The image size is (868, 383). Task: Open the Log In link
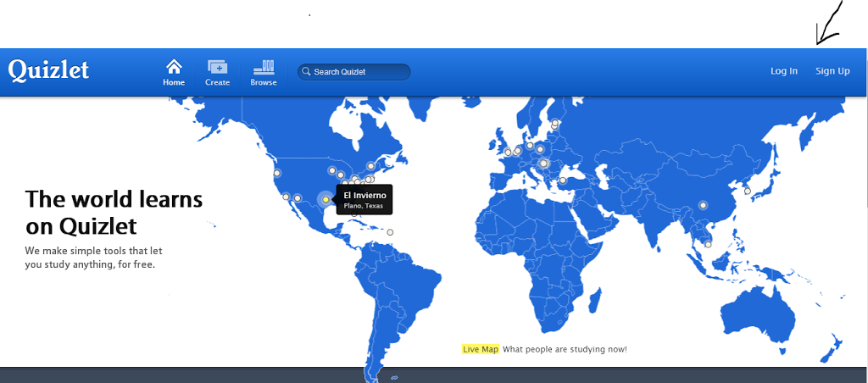point(784,71)
